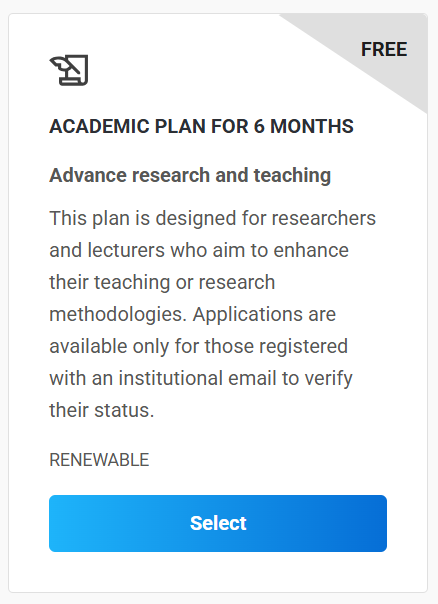Click the text 'available only for those registered'

click(x=198, y=346)
